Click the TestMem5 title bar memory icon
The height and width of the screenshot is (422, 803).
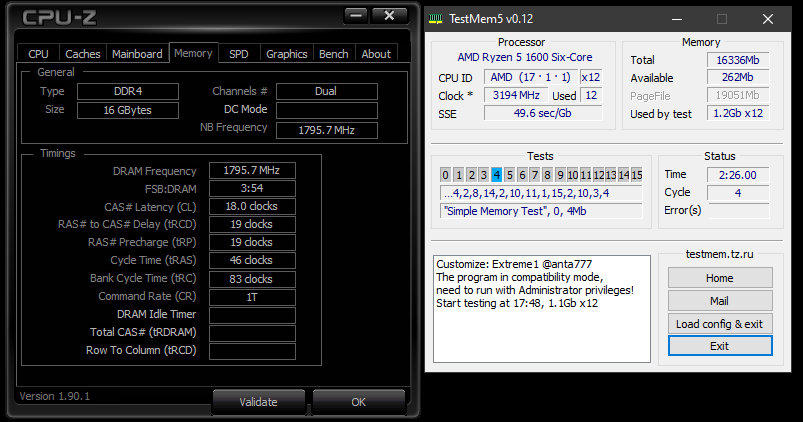(x=435, y=19)
